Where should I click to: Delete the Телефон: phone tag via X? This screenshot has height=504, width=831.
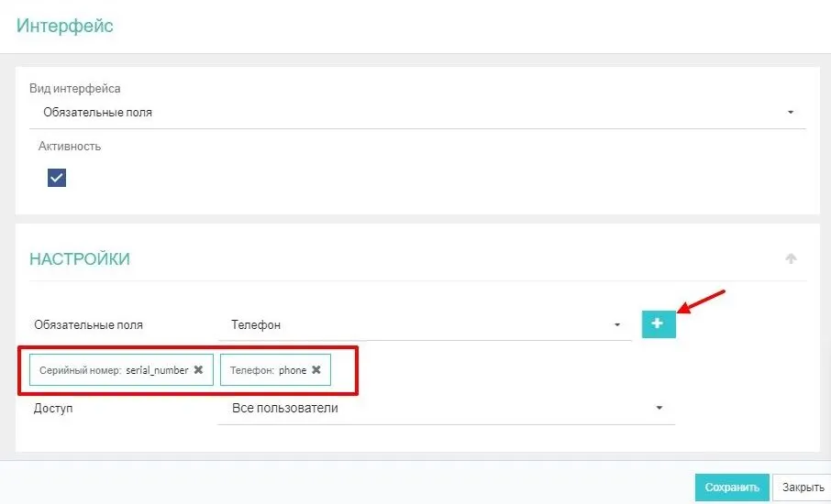316,370
